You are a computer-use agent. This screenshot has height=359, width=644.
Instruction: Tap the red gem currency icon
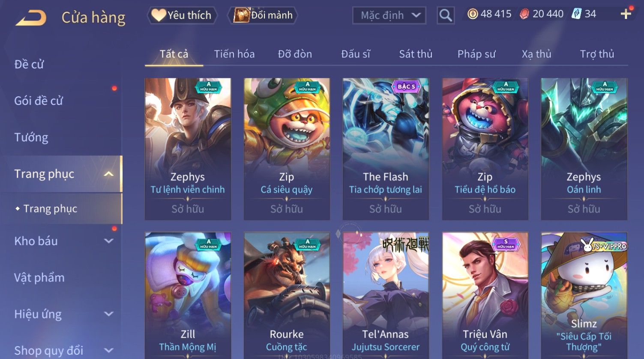[524, 14]
